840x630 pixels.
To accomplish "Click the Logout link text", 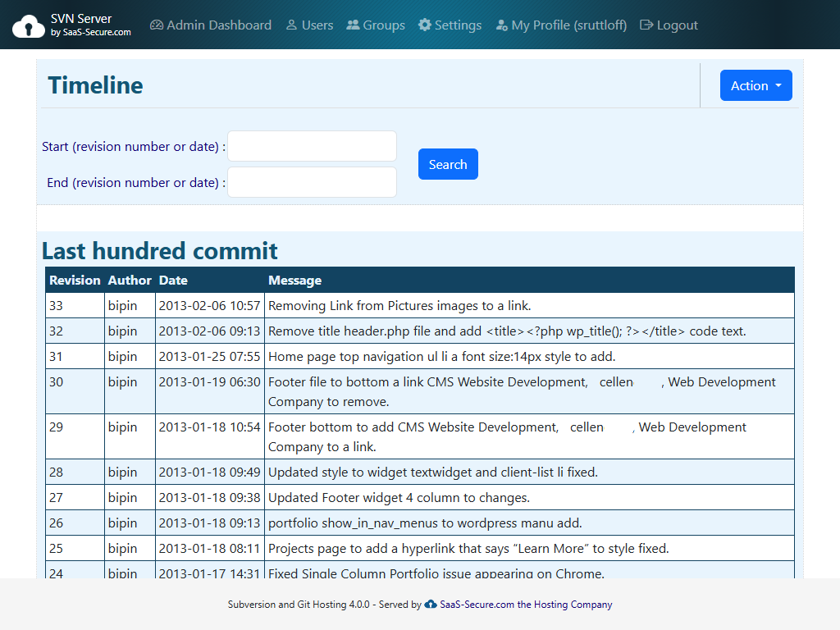I will tap(676, 25).
